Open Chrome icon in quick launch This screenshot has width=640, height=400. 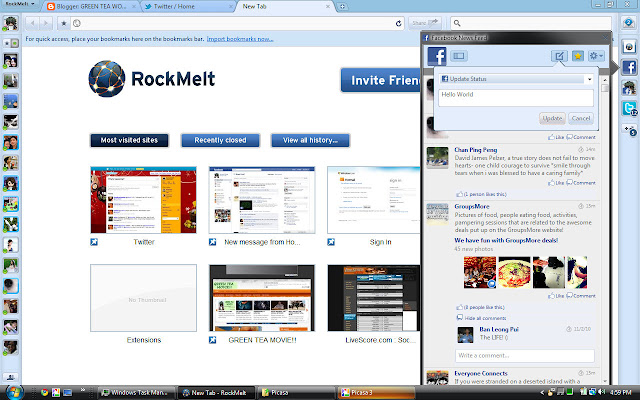click(x=44, y=393)
